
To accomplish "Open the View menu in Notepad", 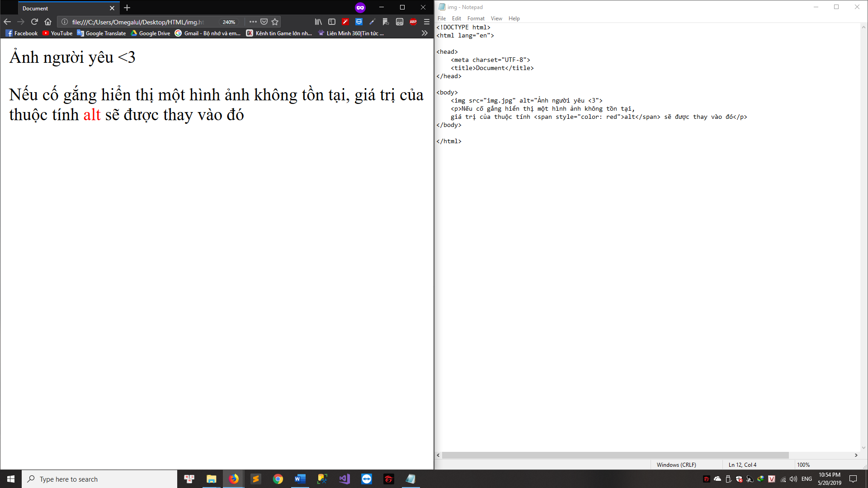I will click(496, 19).
